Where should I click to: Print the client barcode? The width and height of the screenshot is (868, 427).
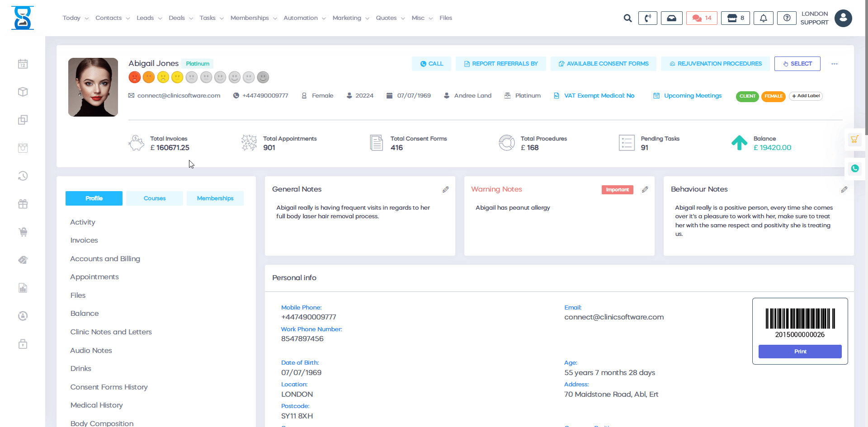tap(800, 351)
